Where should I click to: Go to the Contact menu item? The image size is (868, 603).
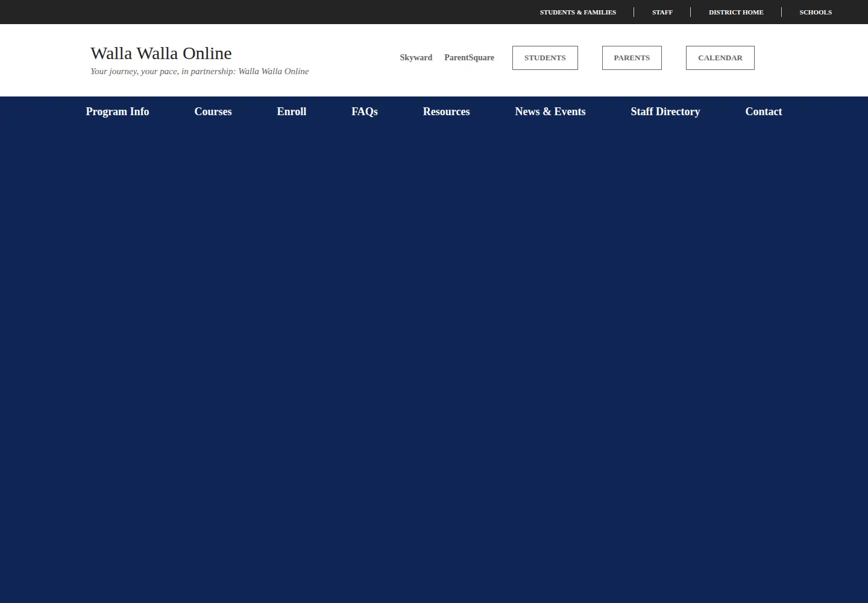pyautogui.click(x=764, y=112)
